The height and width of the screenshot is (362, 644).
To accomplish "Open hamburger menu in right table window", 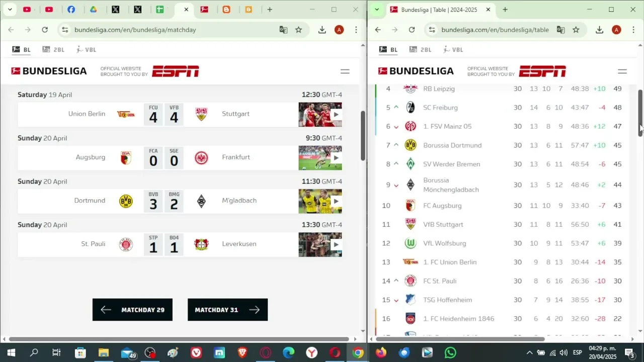I will 622,71.
